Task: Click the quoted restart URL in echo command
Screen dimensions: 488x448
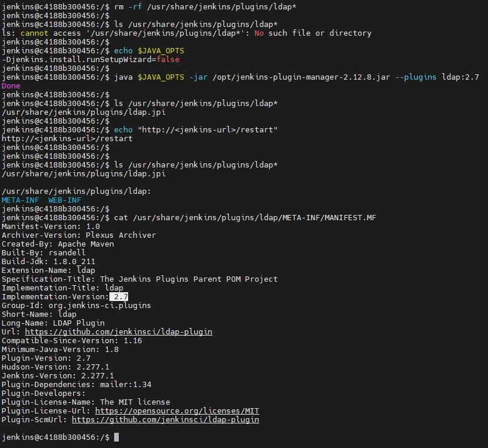Action: tap(208, 129)
